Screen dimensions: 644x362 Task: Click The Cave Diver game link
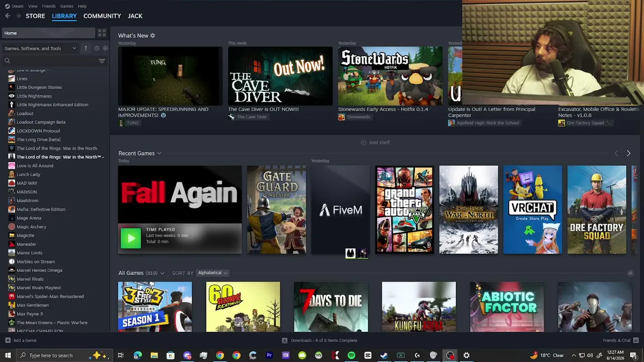point(252,117)
